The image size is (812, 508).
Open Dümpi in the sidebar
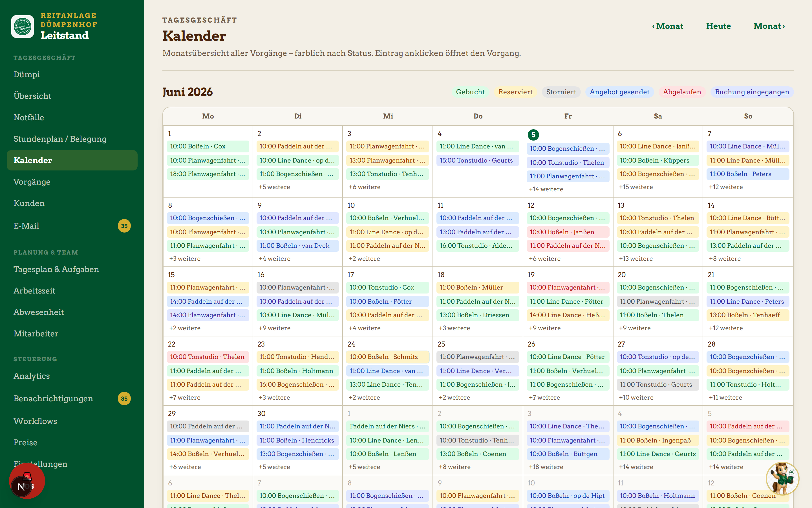coord(72,74)
